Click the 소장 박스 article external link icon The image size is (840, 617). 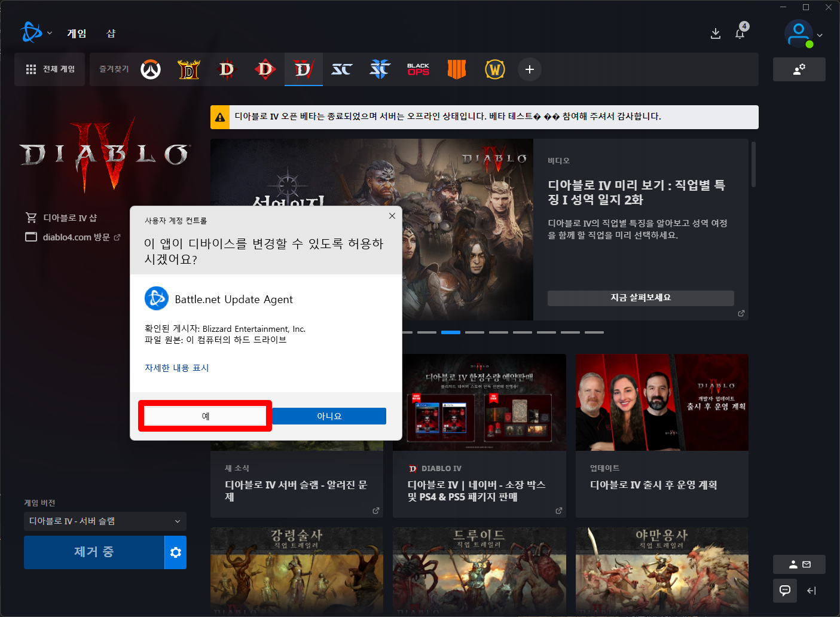tap(559, 511)
